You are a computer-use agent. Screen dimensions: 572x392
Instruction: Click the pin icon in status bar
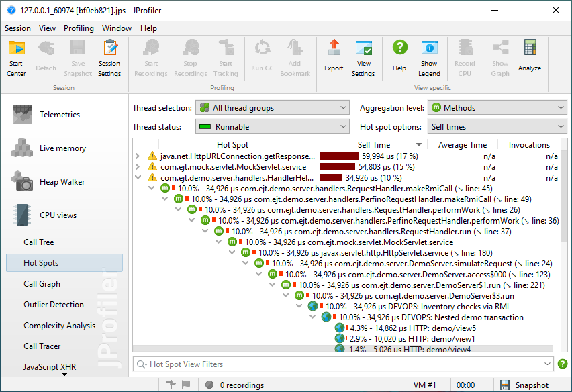[171, 385]
